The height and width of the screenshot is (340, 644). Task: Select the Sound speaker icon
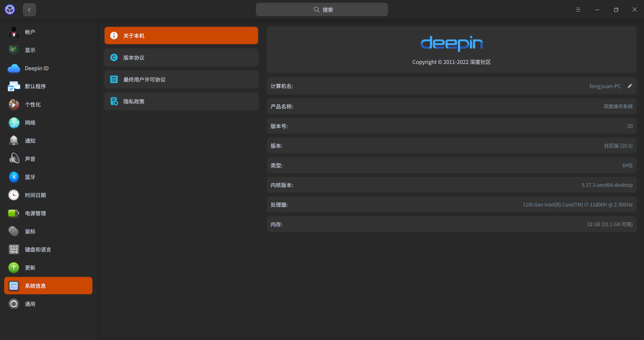coord(14,159)
